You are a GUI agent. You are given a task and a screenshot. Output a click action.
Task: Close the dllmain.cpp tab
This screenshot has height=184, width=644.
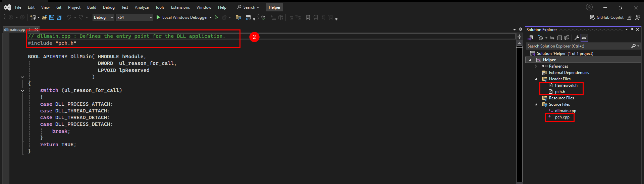[x=36, y=29]
